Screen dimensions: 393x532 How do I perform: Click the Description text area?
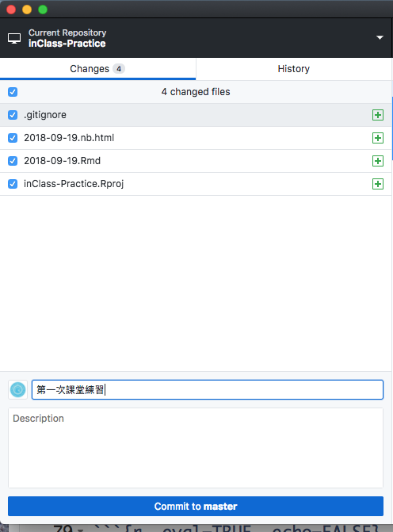tap(196, 448)
